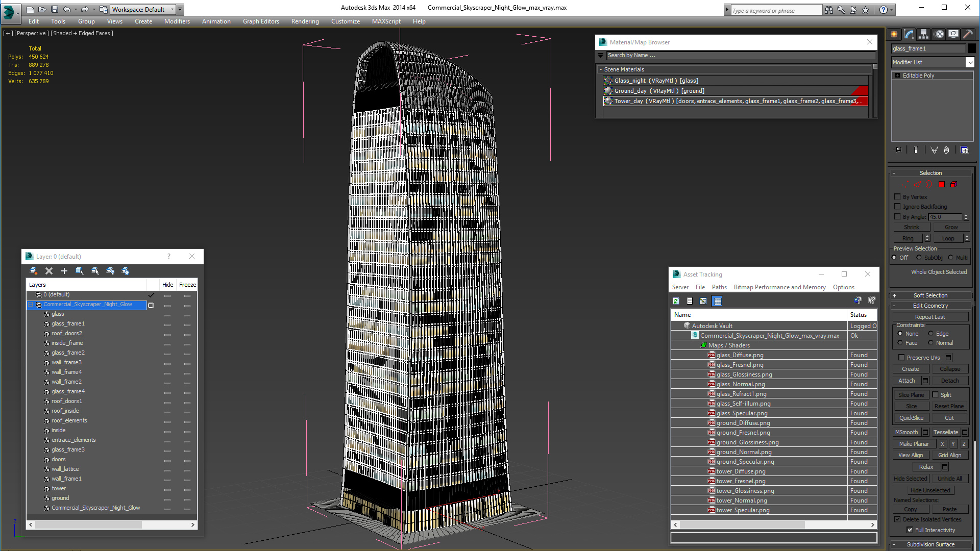Collapse the Edit Geometry rollout

tap(931, 306)
